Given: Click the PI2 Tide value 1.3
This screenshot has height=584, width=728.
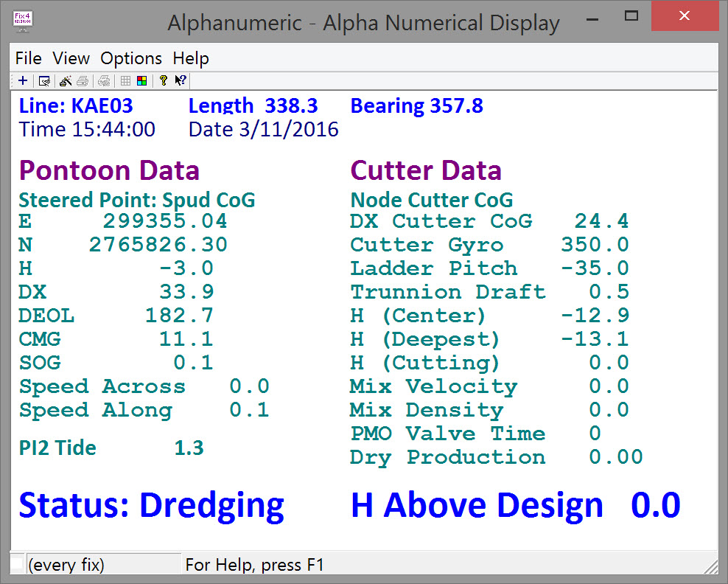Looking at the screenshot, I should point(189,448).
